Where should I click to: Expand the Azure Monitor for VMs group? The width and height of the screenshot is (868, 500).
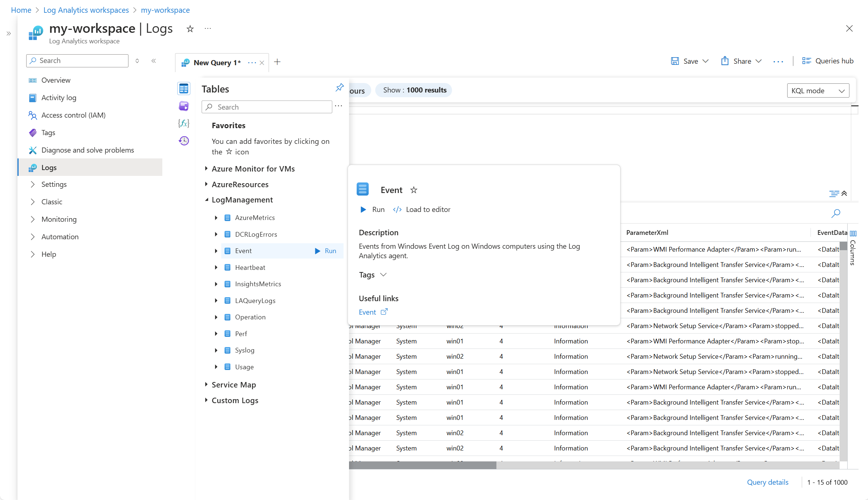coord(206,169)
